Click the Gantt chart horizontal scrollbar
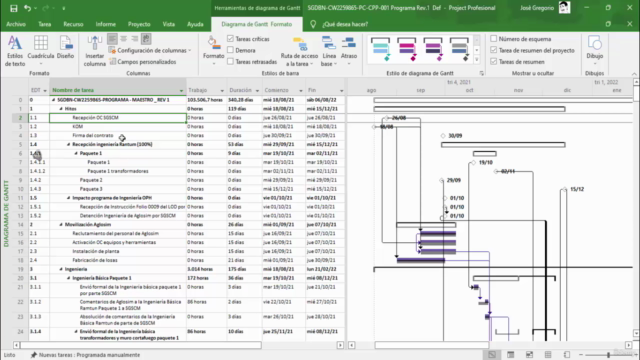Viewport: 640px width, 360px height. (431, 345)
